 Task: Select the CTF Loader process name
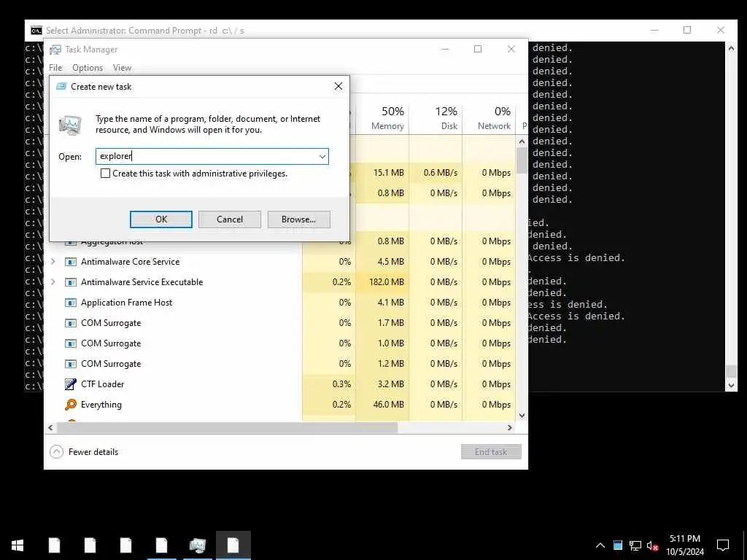click(102, 384)
